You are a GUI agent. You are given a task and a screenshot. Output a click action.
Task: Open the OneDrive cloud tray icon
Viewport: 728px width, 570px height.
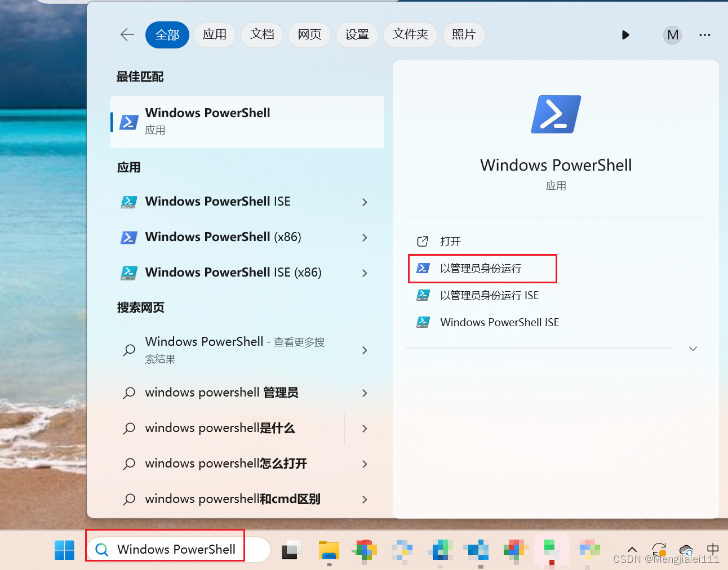(x=686, y=550)
